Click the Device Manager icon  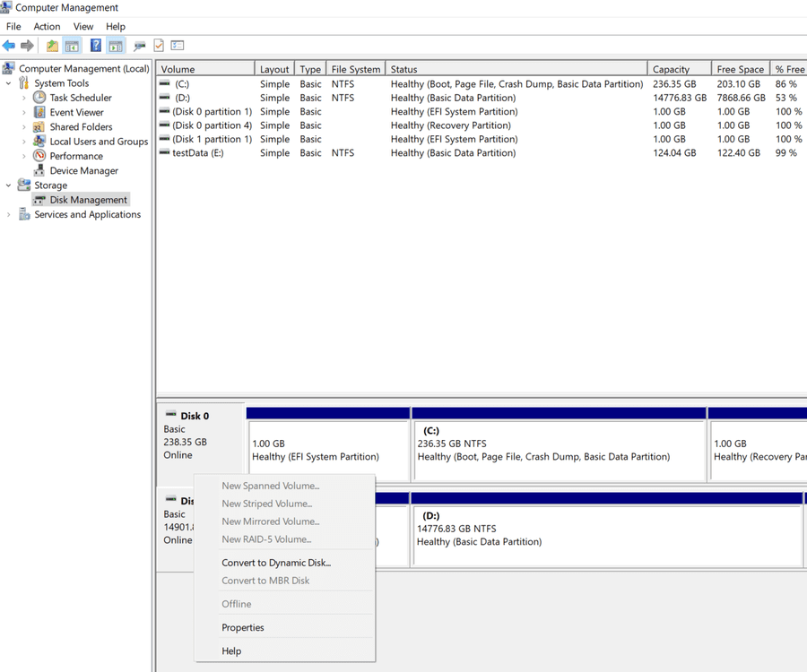(x=39, y=170)
